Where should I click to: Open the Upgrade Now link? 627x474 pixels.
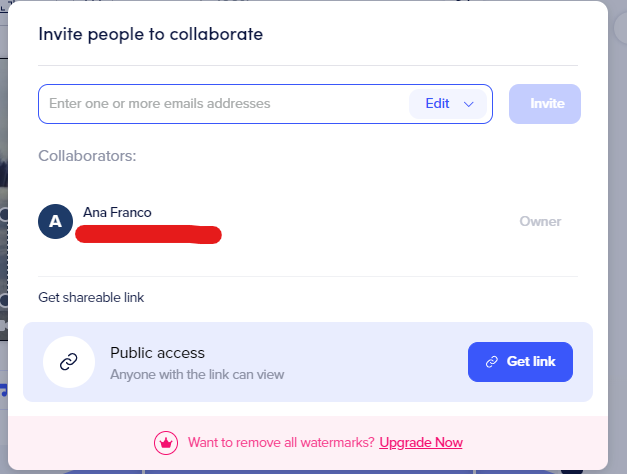(421, 442)
